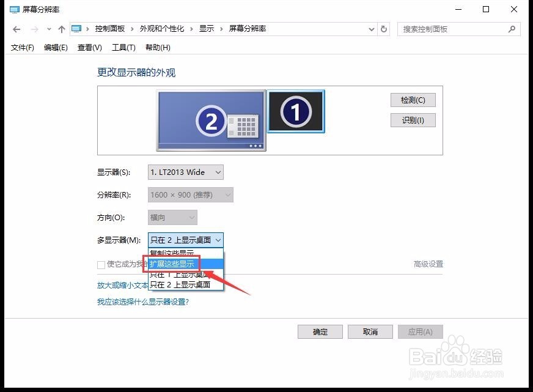
Task: Toggle the 使它成为我的主显示器 checkbox
Action: tap(101, 264)
